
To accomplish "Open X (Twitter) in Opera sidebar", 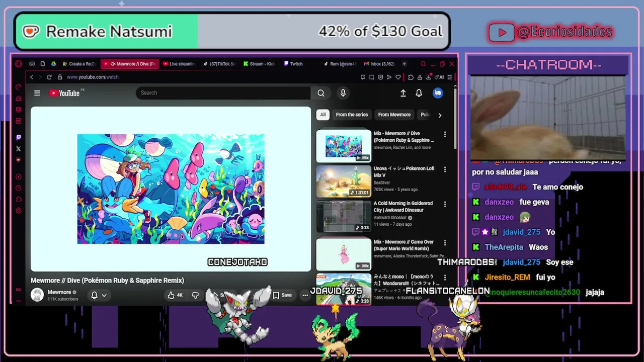I will pyautogui.click(x=19, y=149).
